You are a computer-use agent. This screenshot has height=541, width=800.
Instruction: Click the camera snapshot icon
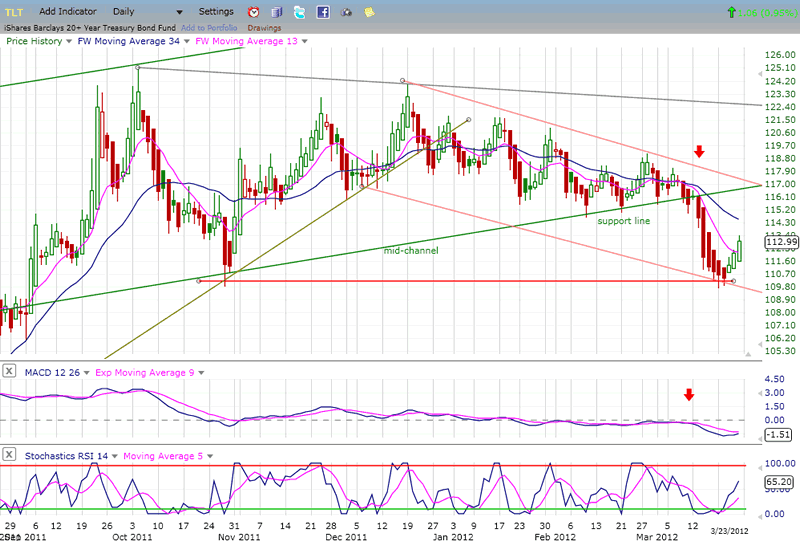coord(346,12)
